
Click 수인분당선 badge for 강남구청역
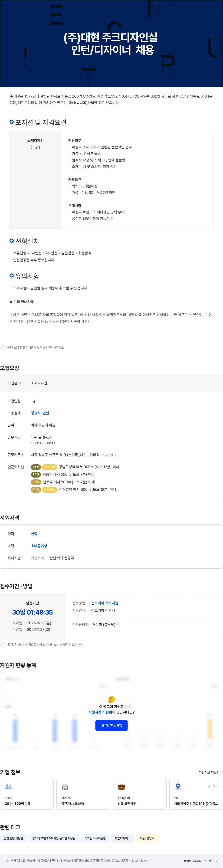pos(49,467)
